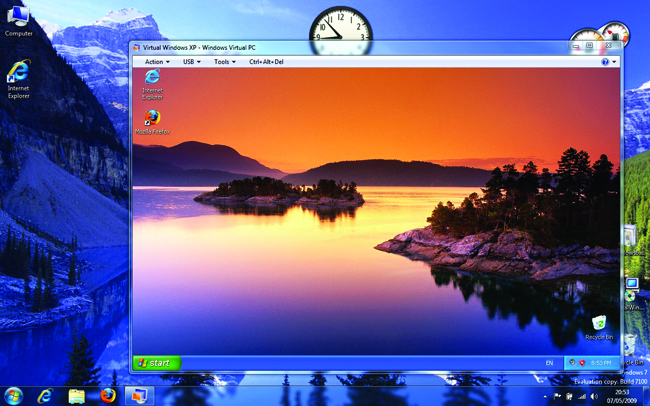Click the volume speaker icon in tray
The image size is (650, 406).
(594, 396)
